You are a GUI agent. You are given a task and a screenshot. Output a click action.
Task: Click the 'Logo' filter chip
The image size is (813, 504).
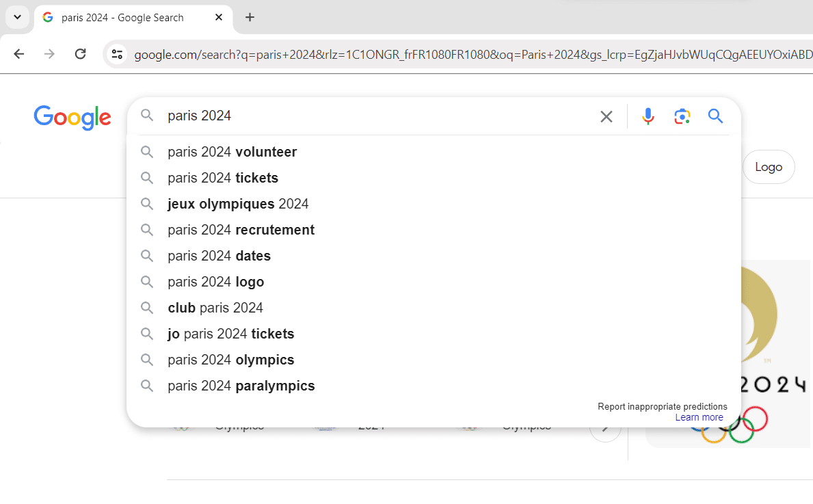click(768, 167)
